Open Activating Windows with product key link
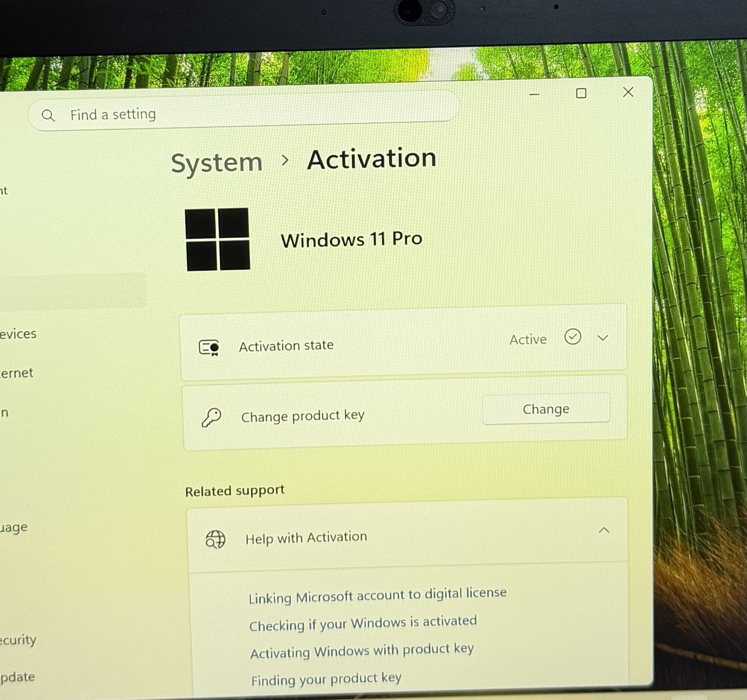 (x=362, y=651)
